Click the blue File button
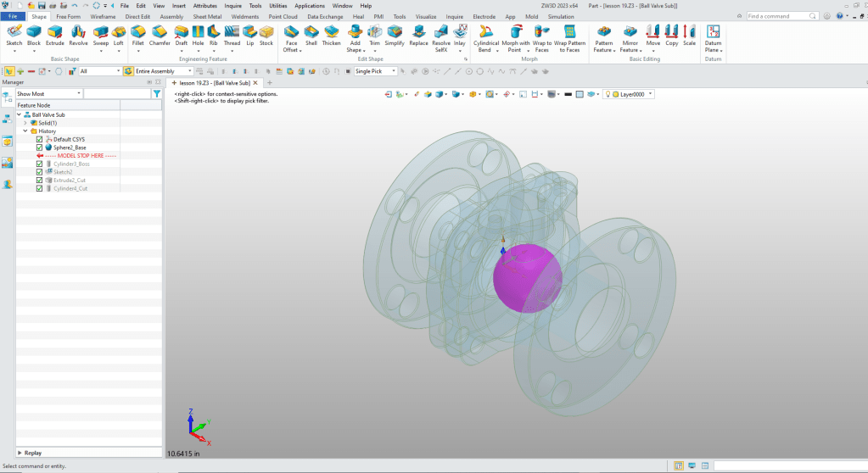868x473 pixels. pos(14,16)
